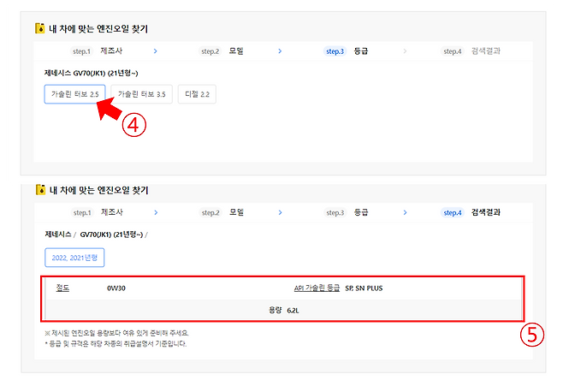This screenshot has height=392, width=563.
Task: Click 제네시스 in the lower panel breadcrumb
Action: 58,234
